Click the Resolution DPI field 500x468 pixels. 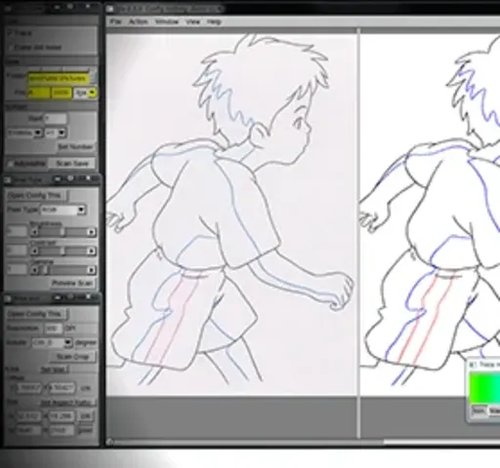[53, 329]
